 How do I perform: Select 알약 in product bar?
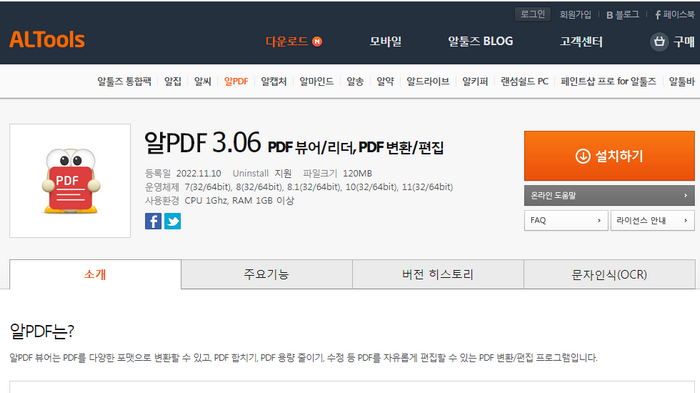pyautogui.click(x=385, y=81)
